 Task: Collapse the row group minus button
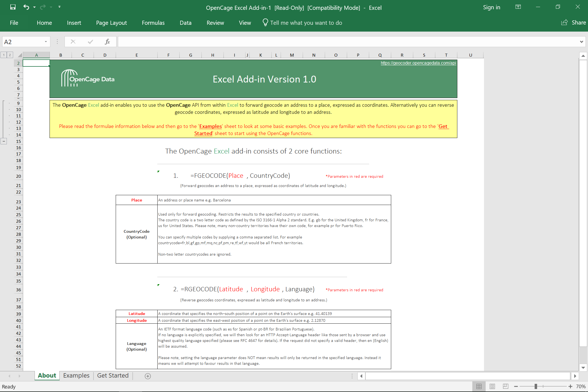tap(4, 141)
